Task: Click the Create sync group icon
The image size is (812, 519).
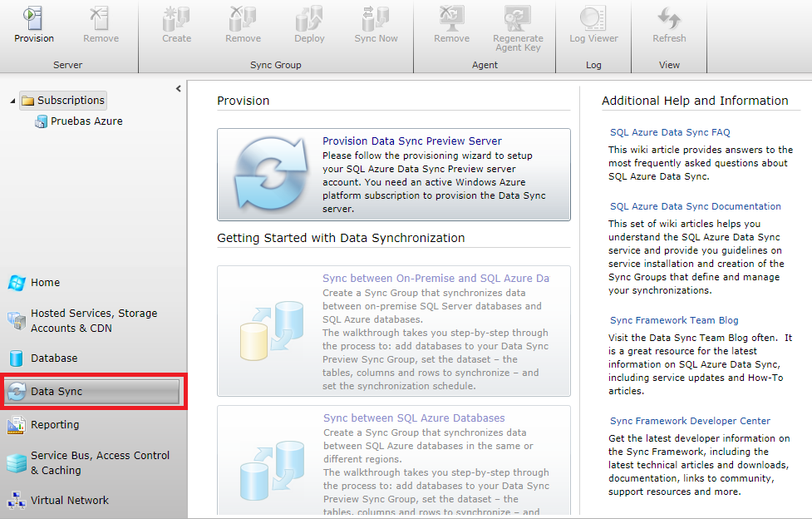Action: point(176,17)
